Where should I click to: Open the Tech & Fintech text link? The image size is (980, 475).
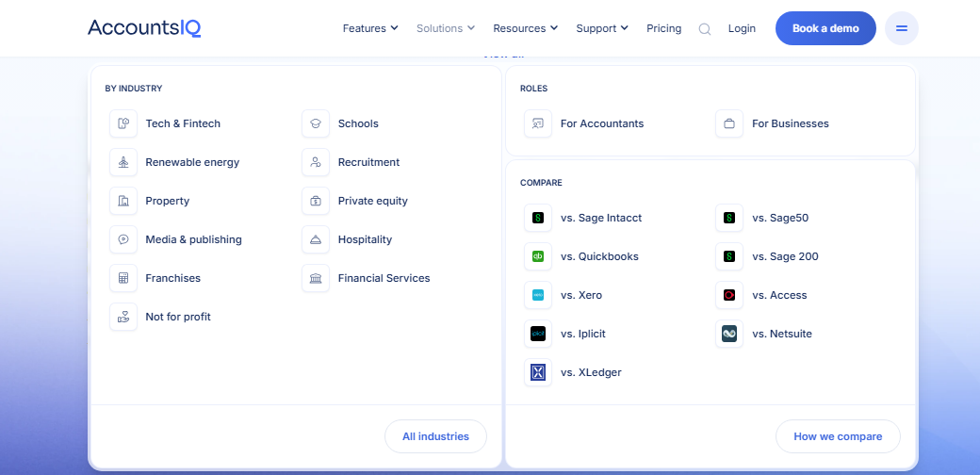click(x=183, y=123)
